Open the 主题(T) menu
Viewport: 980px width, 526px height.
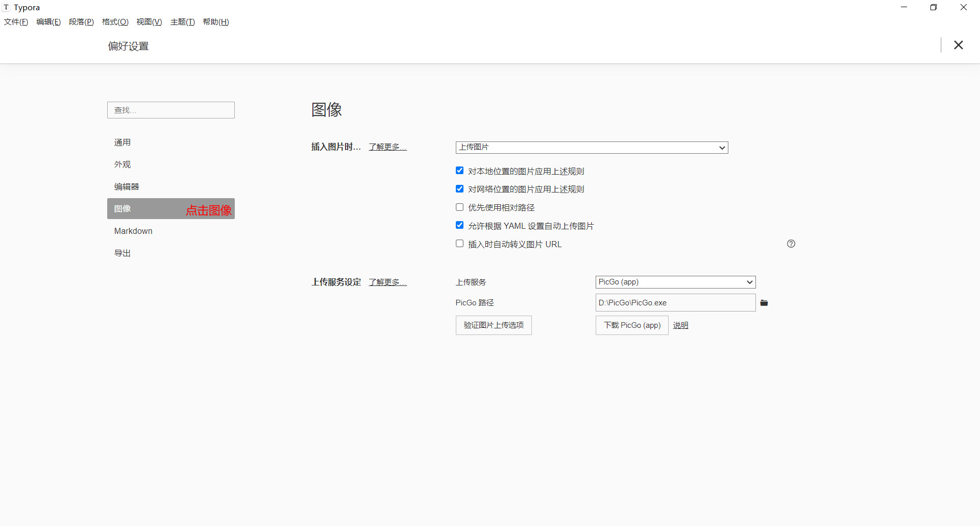click(182, 22)
